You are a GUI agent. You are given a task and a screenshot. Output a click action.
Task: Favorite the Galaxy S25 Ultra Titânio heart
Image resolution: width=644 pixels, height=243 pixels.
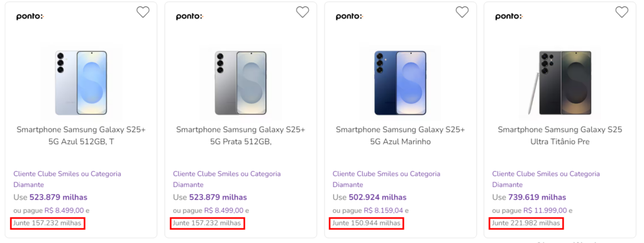tap(622, 13)
